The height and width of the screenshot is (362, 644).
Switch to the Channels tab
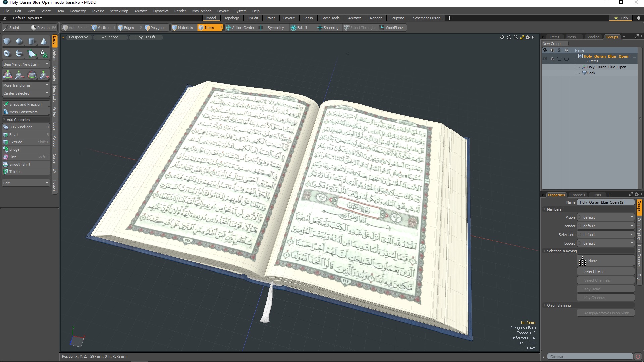tap(577, 195)
